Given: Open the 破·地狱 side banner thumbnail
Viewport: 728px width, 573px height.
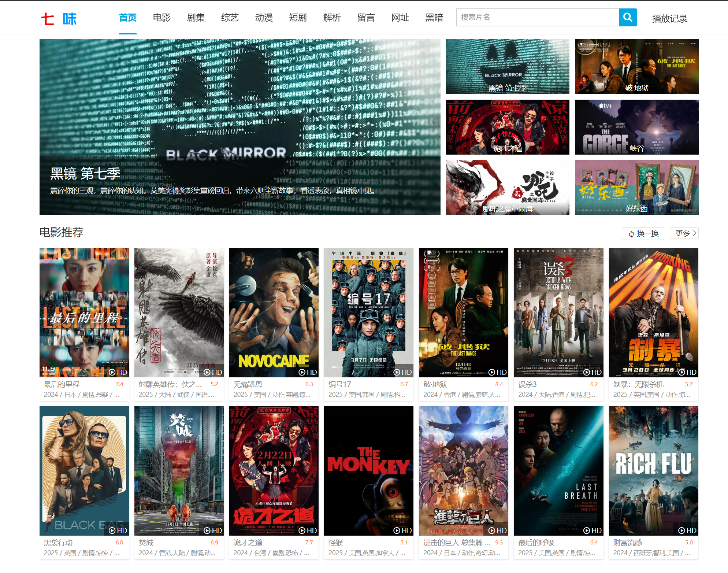Looking at the screenshot, I should coord(637,67).
